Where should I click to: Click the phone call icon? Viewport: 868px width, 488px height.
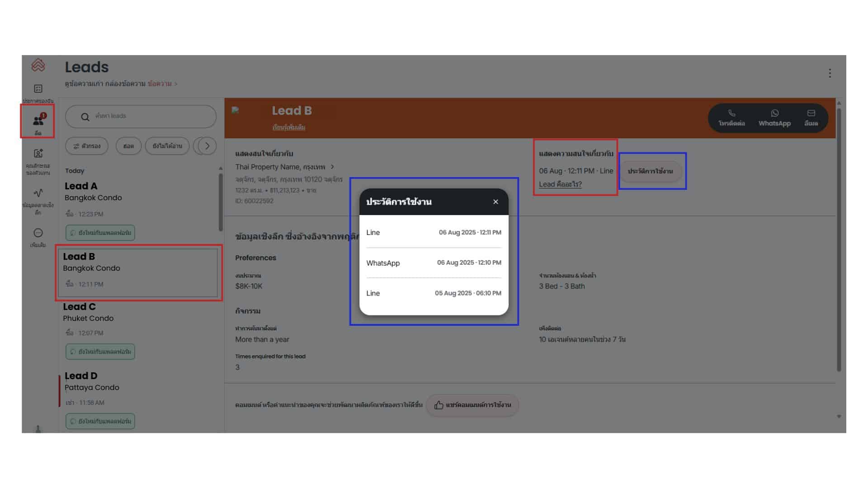731,113
